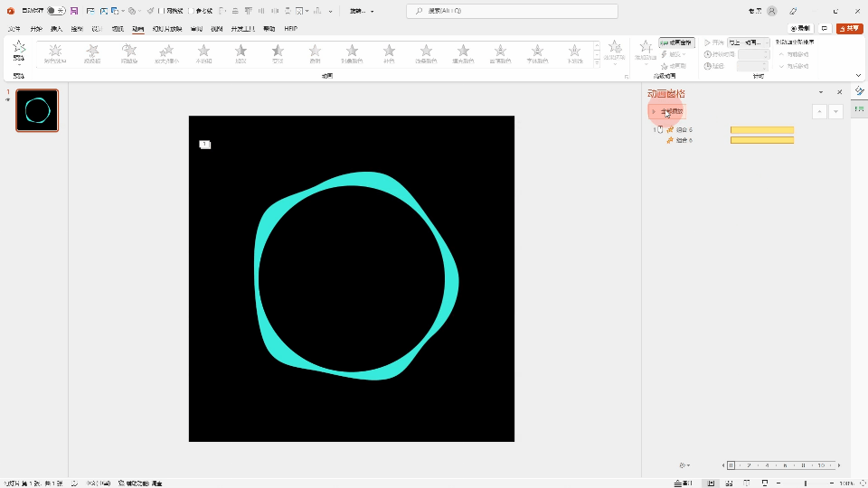Open the Animation Pane options dropdown arrow
Screen dimensions: 868x488
pos(821,93)
